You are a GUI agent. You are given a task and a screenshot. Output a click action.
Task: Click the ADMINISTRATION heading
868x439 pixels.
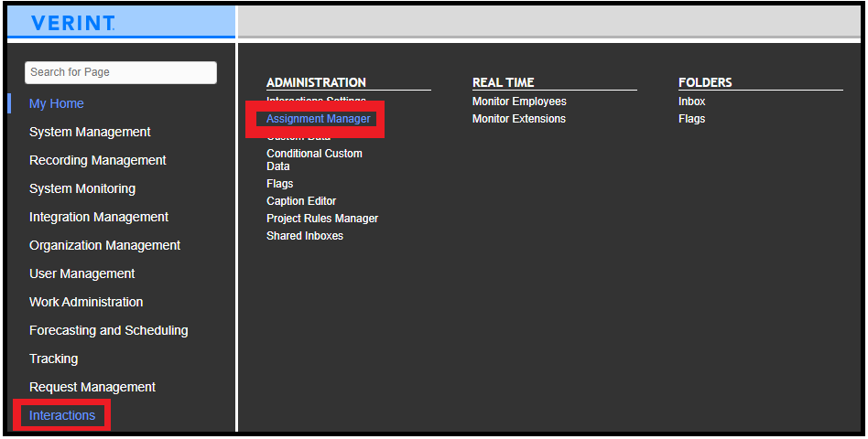click(x=316, y=82)
